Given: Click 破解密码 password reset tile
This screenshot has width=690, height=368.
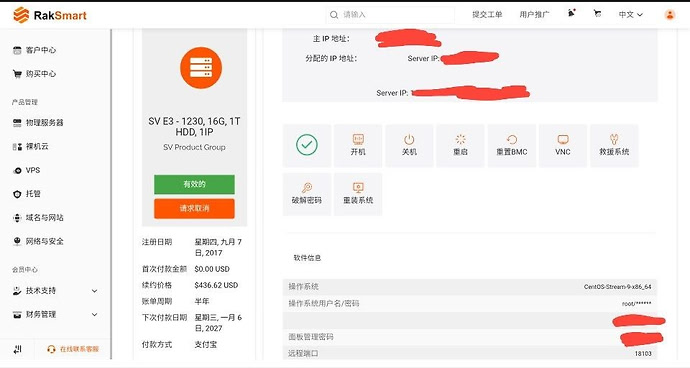Looking at the screenshot, I should 307,194.
